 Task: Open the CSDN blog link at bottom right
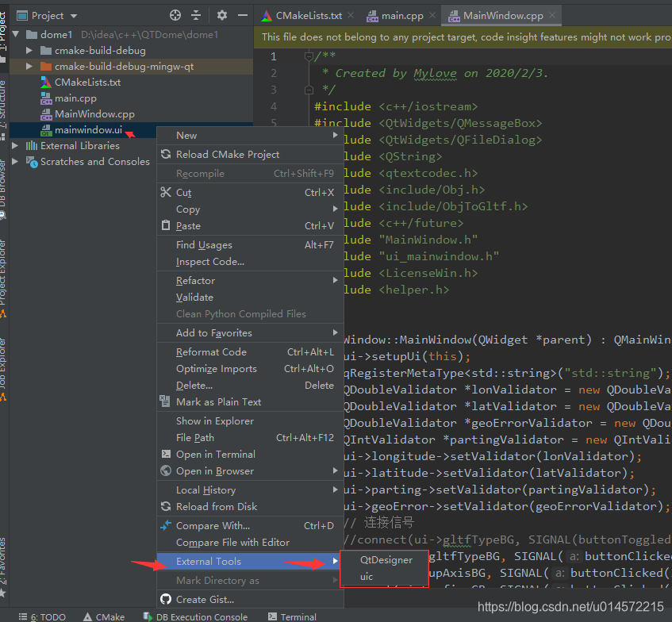click(x=569, y=607)
